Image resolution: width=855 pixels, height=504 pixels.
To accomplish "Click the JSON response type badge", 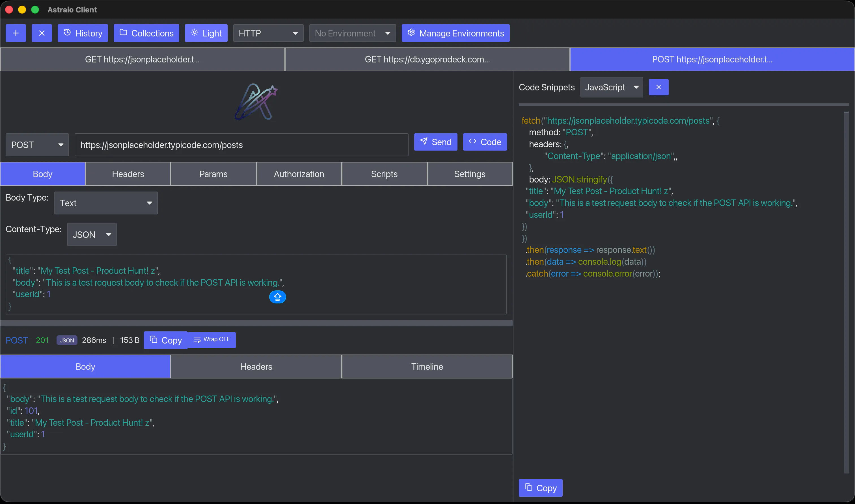I will pos(67,340).
